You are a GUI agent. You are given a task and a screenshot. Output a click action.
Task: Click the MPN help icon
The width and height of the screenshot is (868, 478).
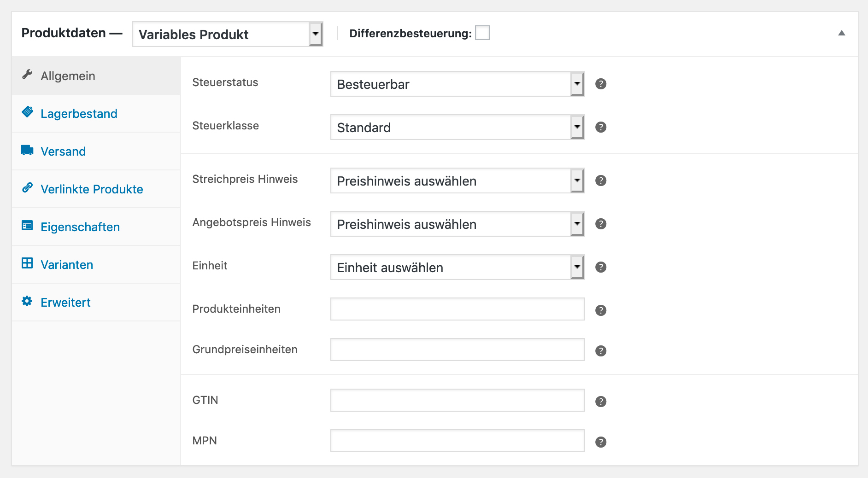tap(601, 442)
